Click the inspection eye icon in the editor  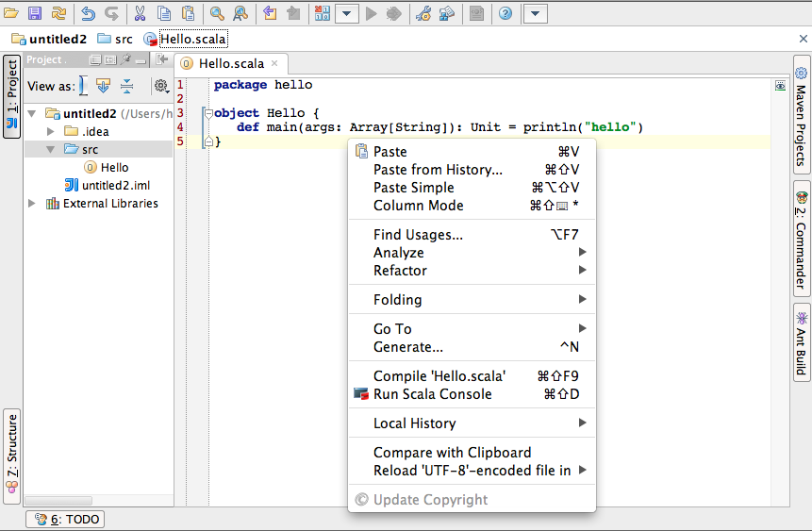pyautogui.click(x=780, y=86)
